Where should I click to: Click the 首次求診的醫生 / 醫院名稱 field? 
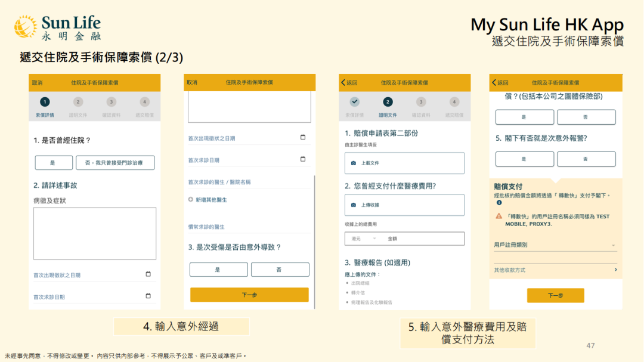pyautogui.click(x=249, y=182)
